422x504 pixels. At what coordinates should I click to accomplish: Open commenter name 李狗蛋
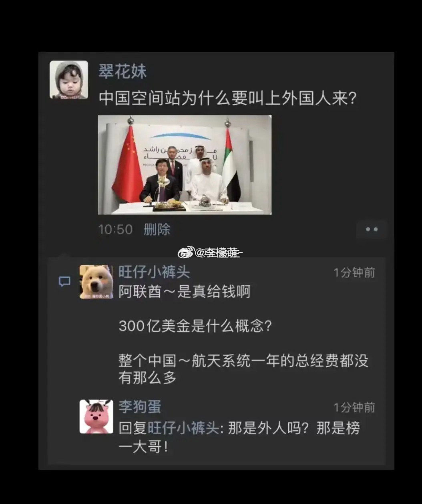140,407
